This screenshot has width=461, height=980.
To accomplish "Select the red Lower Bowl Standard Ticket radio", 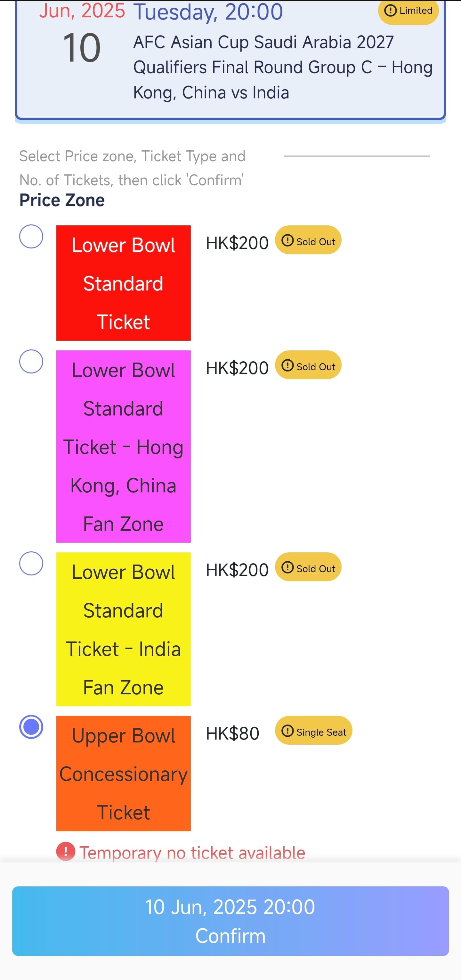I will click(x=31, y=236).
